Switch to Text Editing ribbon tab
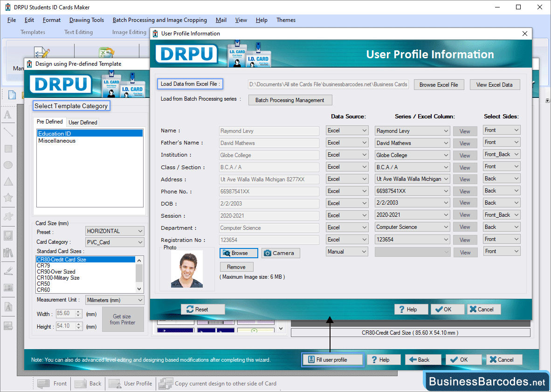The image size is (551, 392). [x=78, y=32]
